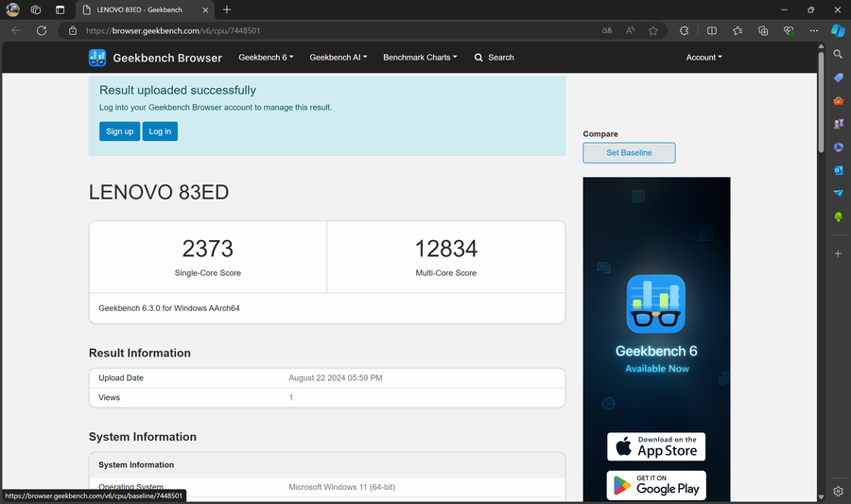Open the Favorites list icon
851x504 pixels.
pyautogui.click(x=737, y=31)
